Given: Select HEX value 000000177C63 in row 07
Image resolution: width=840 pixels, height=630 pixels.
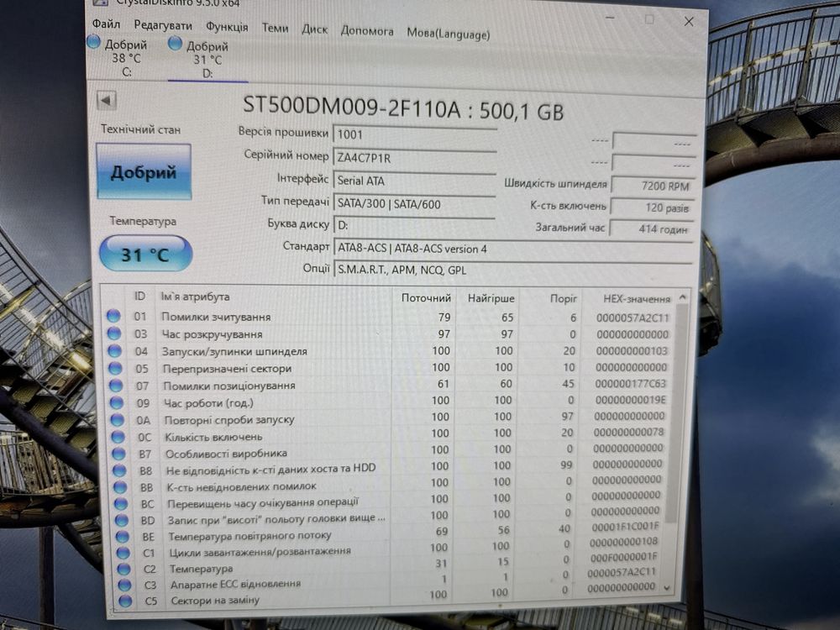Looking at the screenshot, I should pos(631,384).
